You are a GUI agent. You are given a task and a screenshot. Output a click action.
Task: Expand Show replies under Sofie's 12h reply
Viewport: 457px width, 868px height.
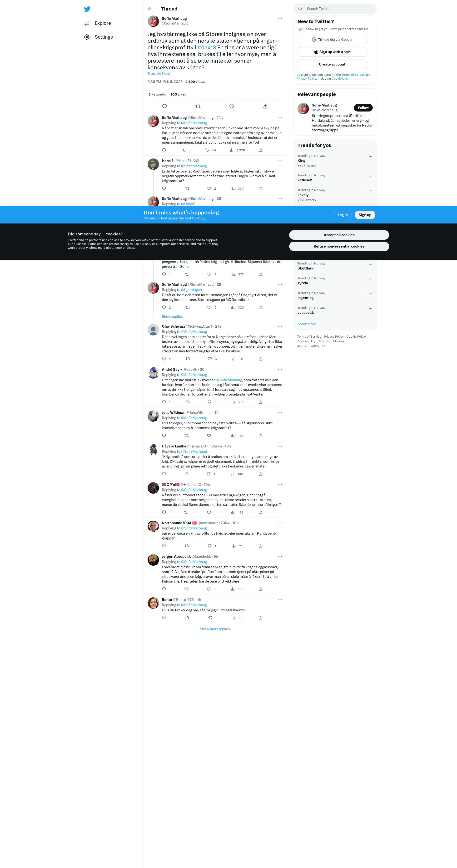[172, 317]
